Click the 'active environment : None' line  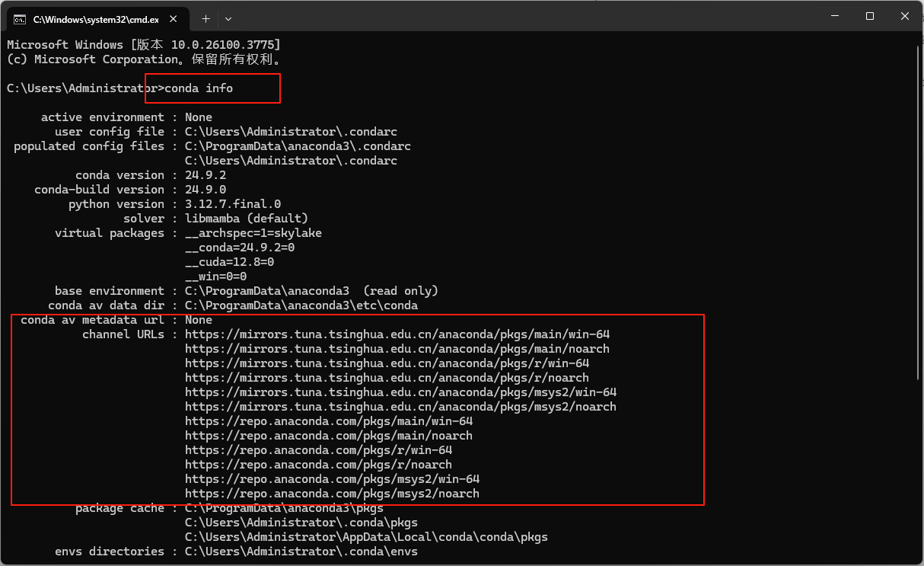tap(126, 117)
